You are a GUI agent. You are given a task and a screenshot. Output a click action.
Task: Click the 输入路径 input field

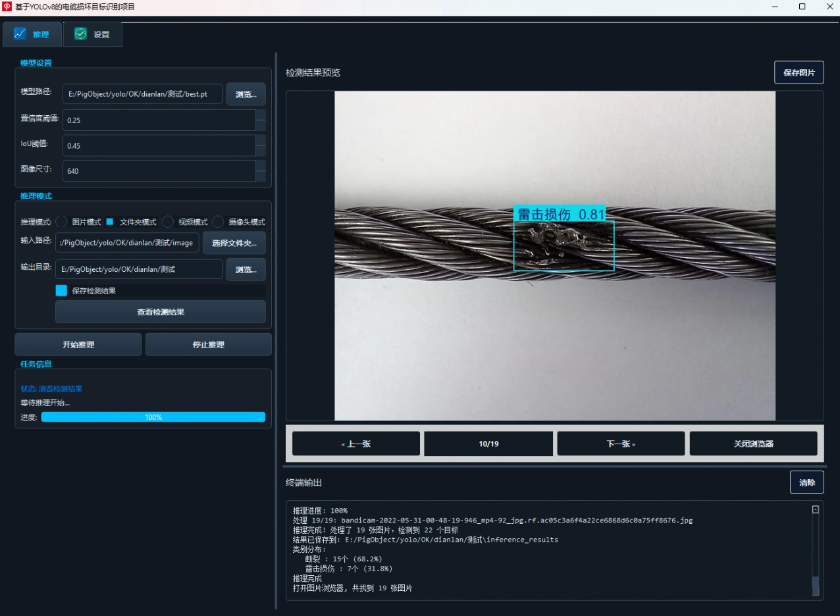[x=127, y=242]
